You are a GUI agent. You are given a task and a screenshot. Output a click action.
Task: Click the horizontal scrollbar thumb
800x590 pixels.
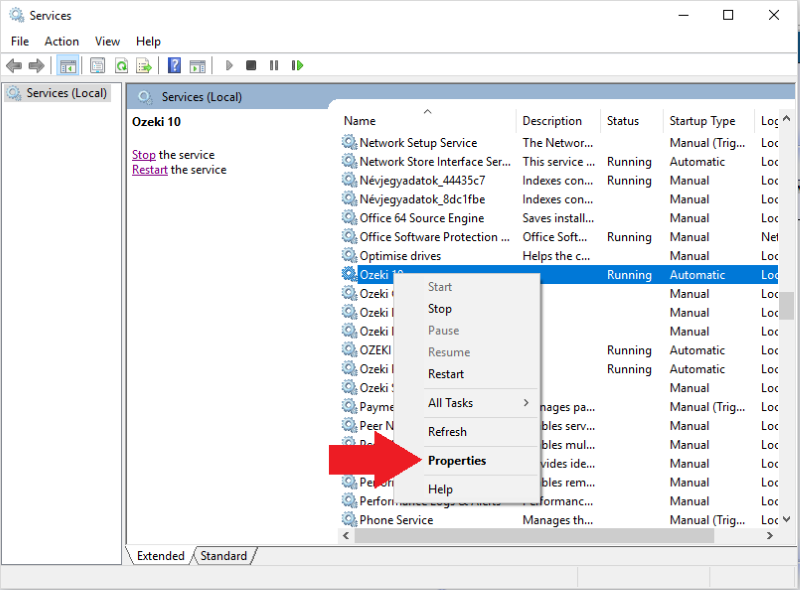click(x=534, y=535)
